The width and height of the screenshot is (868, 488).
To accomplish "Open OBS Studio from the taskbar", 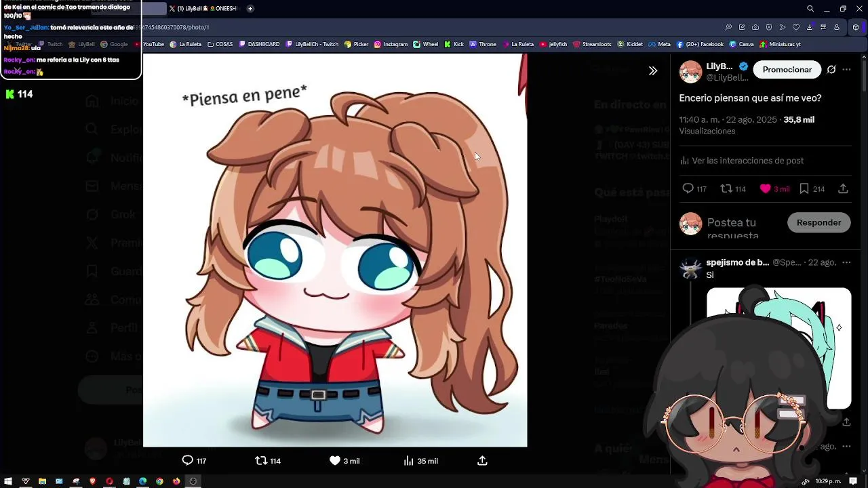I will coord(193,481).
